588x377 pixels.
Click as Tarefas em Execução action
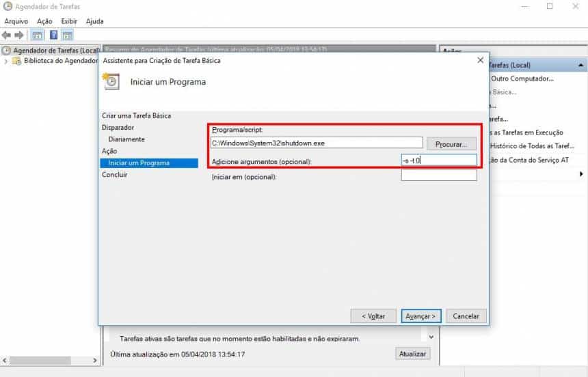[x=529, y=132]
